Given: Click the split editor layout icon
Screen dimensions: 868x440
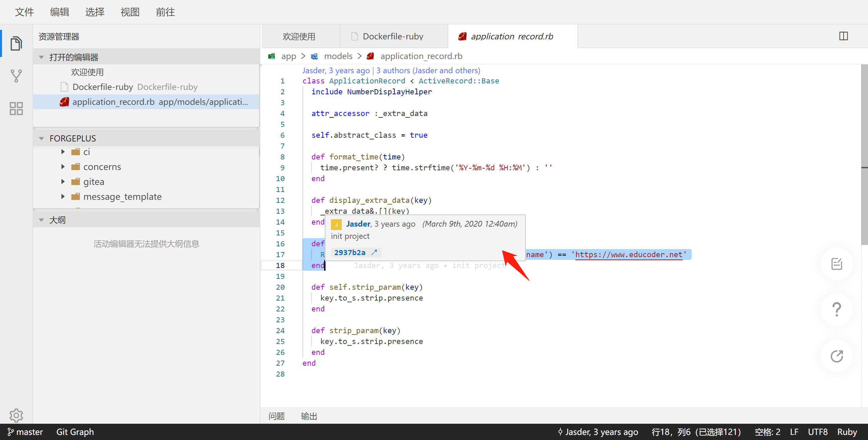Looking at the screenshot, I should pos(844,36).
